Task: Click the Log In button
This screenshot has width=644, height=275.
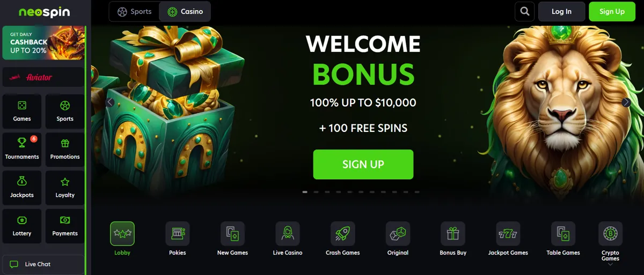Action: [x=561, y=11]
